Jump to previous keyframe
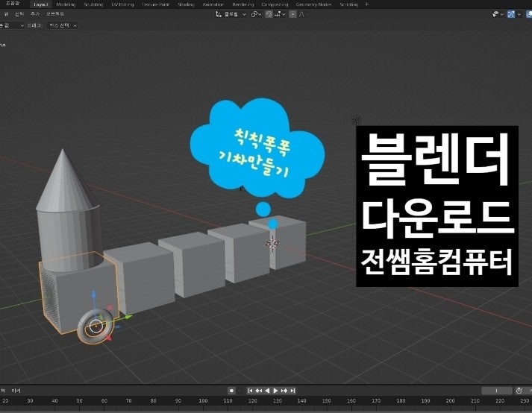This screenshot has width=532, height=413. click(258, 391)
